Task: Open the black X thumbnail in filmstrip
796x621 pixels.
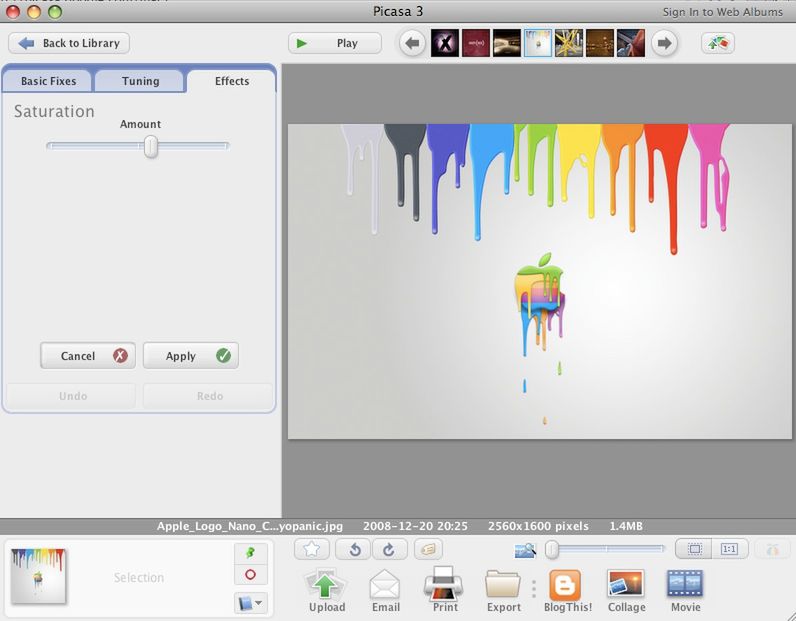Action: 445,43
